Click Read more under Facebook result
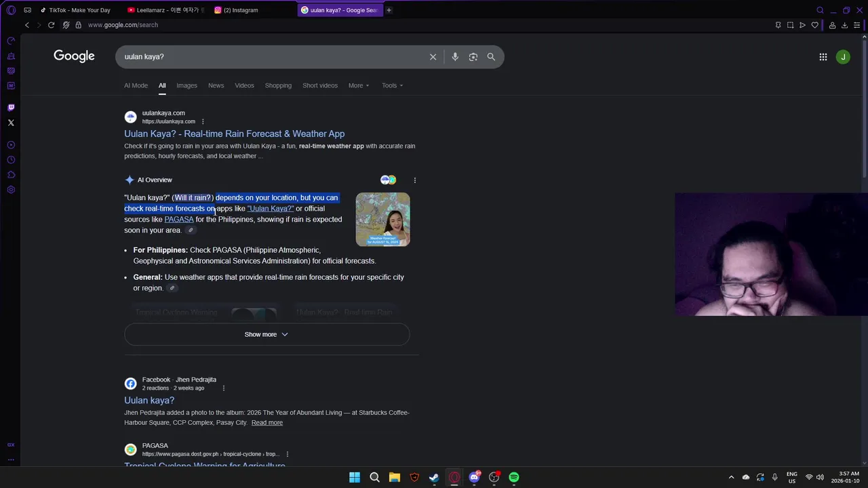 point(267,423)
